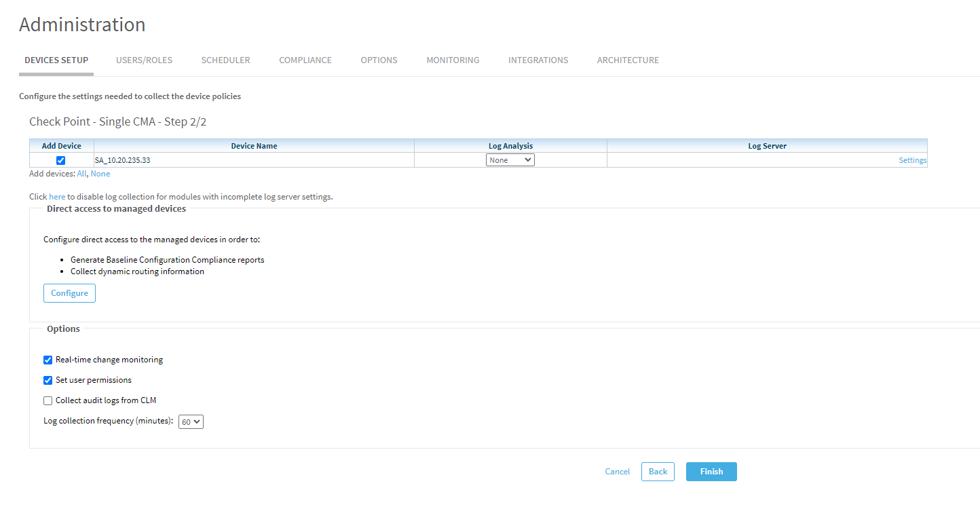Disable Set user permissions checkbox
980x528 pixels.
48,381
